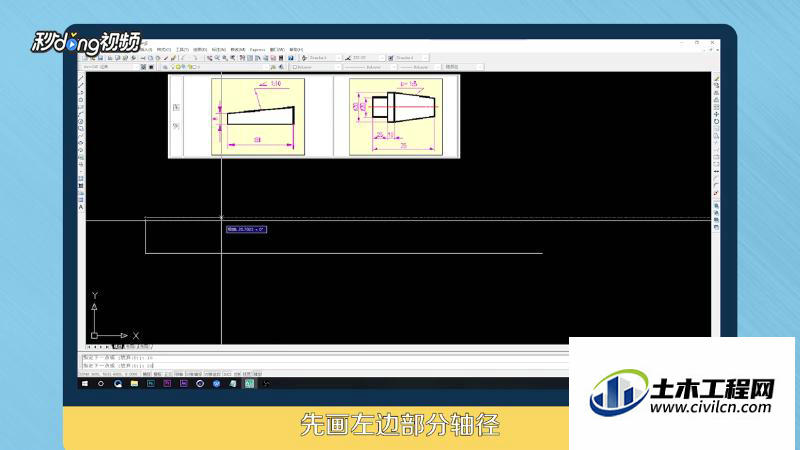Click the tapered bar reference drawing image
The height and width of the screenshot is (450, 800).
coord(258,116)
